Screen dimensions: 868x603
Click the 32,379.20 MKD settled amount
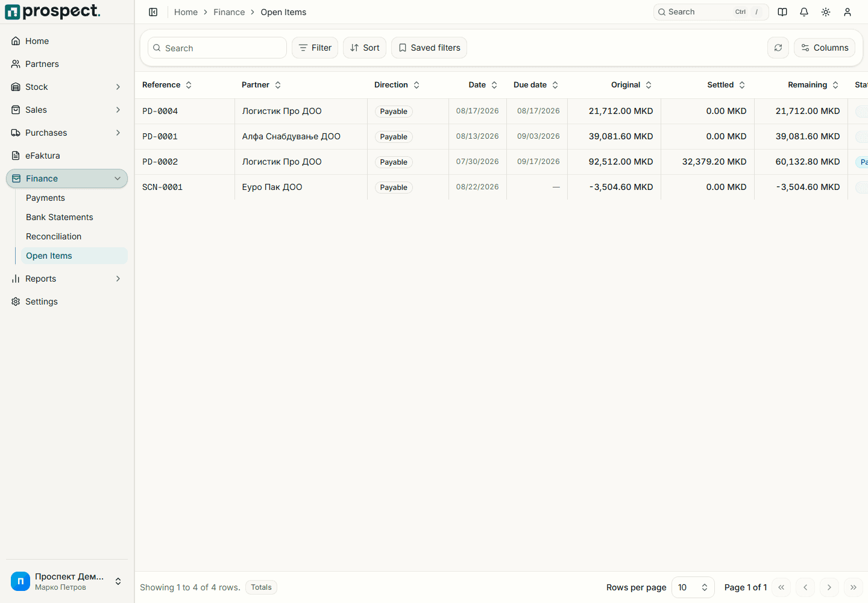click(x=714, y=162)
